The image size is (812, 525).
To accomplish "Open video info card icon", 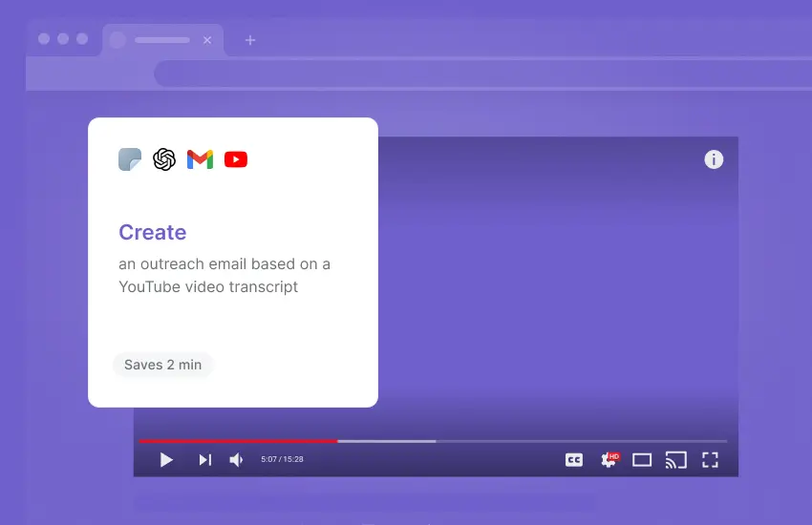I will click(714, 159).
